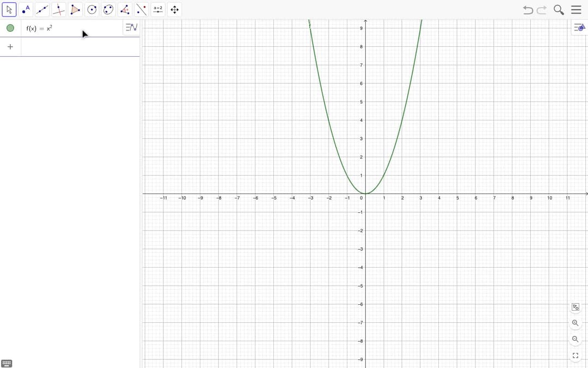Show the virtual keyboard
Screen dimensions: 588x368
tap(7, 363)
